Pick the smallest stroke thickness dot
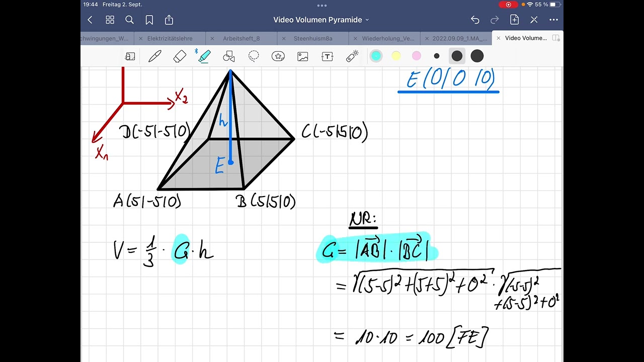Screen dimensions: 644x362 pos(437,56)
